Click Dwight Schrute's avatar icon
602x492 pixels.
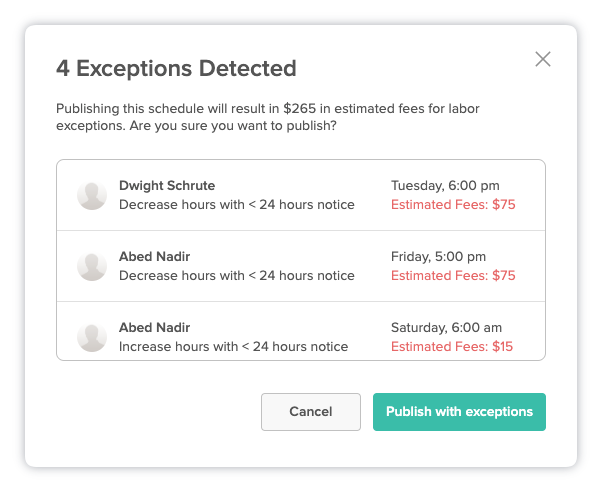92,195
